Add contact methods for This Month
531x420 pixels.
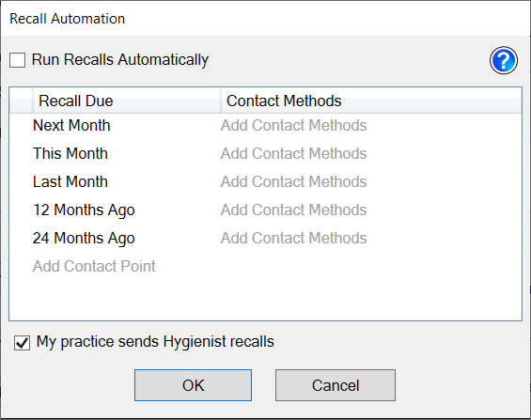pyautogui.click(x=293, y=153)
